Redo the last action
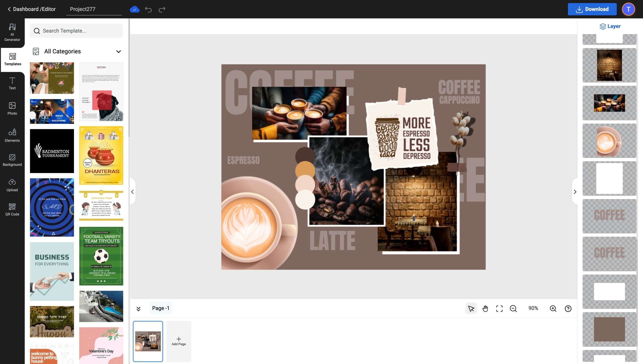 162,10
